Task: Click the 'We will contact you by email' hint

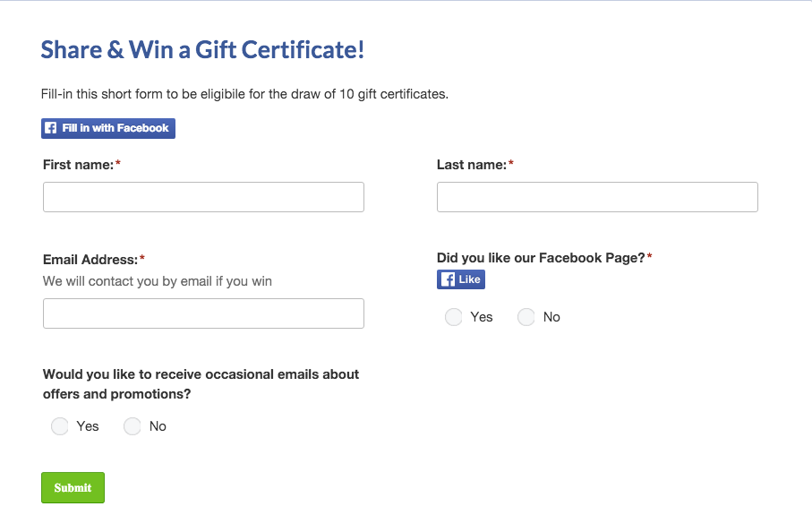Action: [158, 281]
